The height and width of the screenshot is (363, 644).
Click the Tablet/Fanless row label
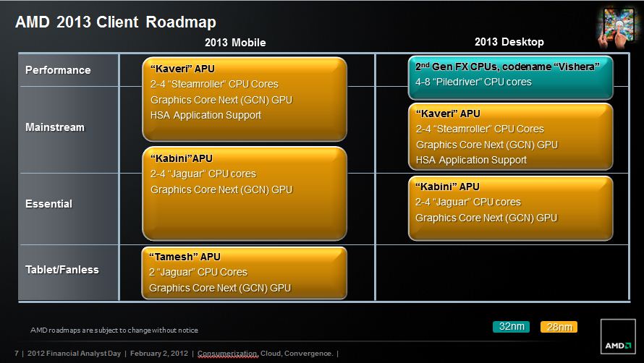click(x=62, y=270)
